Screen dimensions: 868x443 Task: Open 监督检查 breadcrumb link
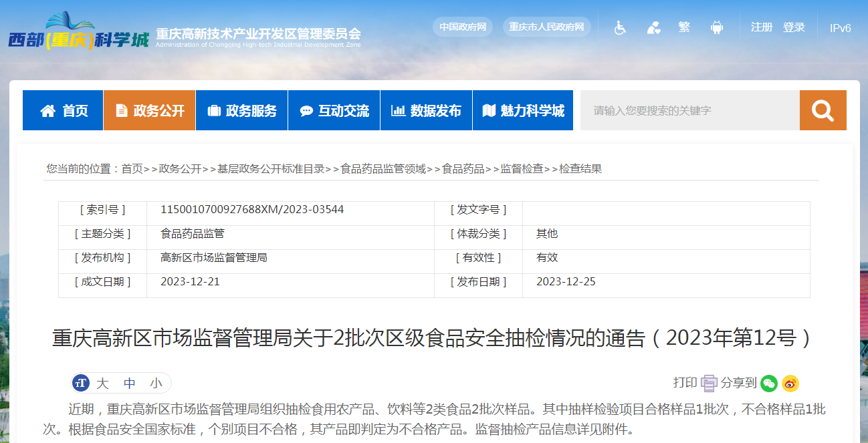pos(522,169)
